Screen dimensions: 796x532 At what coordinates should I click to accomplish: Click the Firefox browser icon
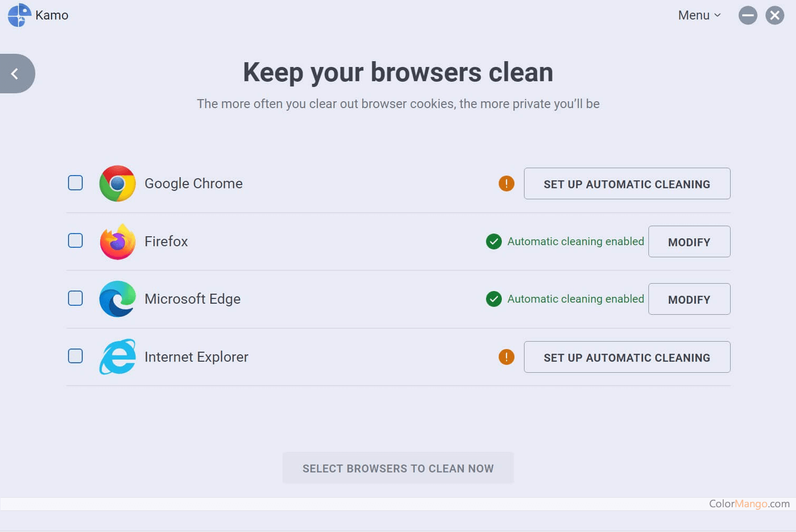click(x=118, y=241)
